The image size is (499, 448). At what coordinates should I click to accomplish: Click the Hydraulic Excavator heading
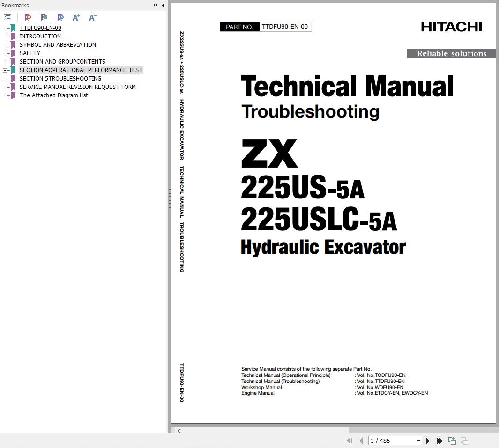point(323,247)
